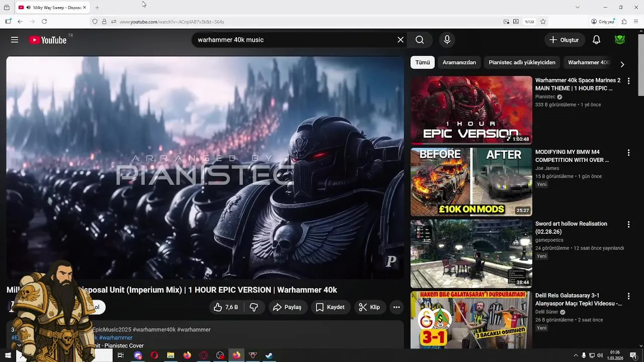
Task: Select the Tümü filter chip
Action: (x=423, y=63)
